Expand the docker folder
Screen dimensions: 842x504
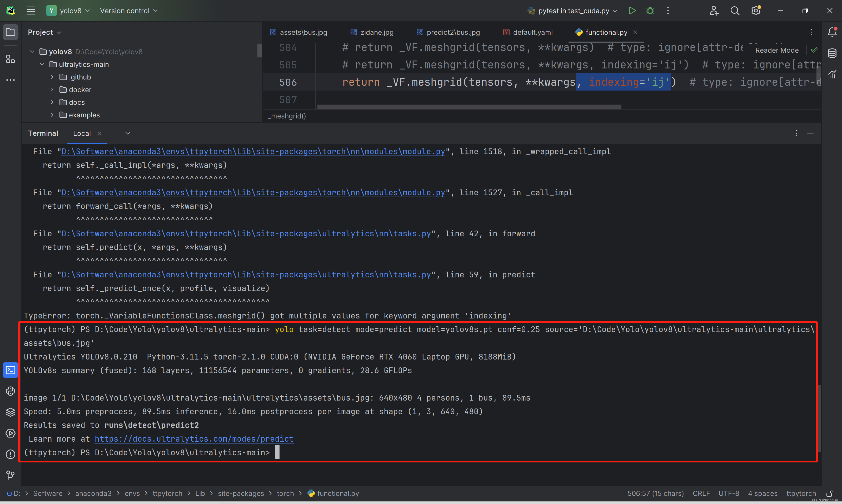52,90
